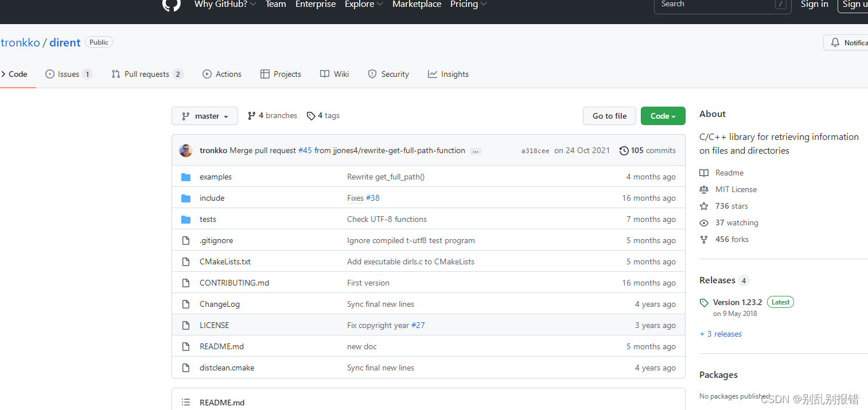Image resolution: width=868 pixels, height=410 pixels.
Task: Open the Team page in header
Action: click(275, 4)
